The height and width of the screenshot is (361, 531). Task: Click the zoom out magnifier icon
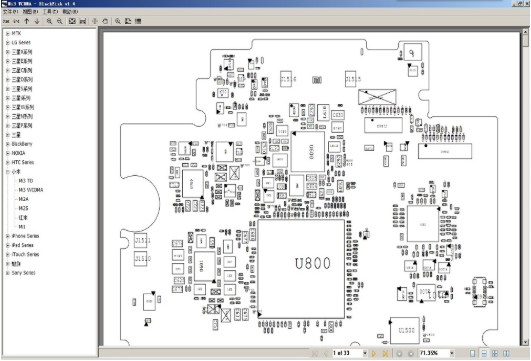point(60,21)
